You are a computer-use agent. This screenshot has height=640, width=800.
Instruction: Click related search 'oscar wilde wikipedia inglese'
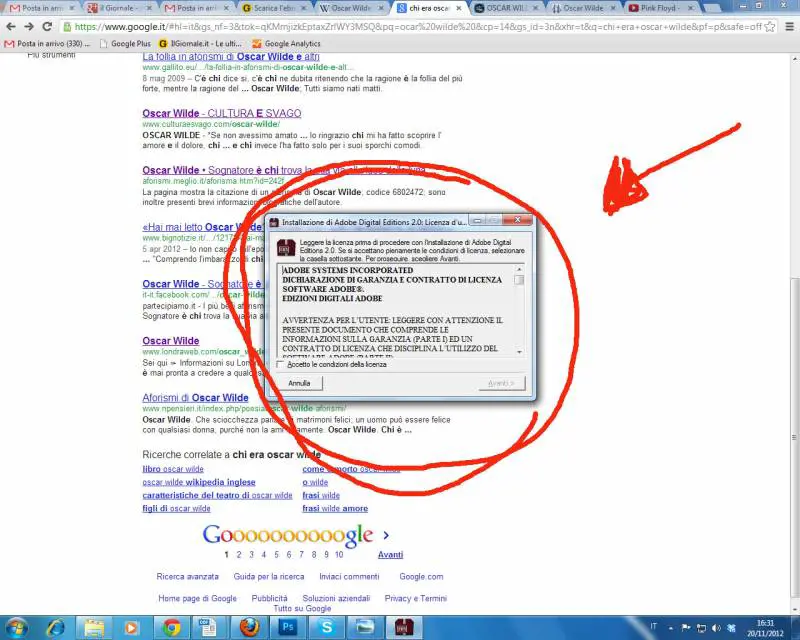[x=199, y=482]
